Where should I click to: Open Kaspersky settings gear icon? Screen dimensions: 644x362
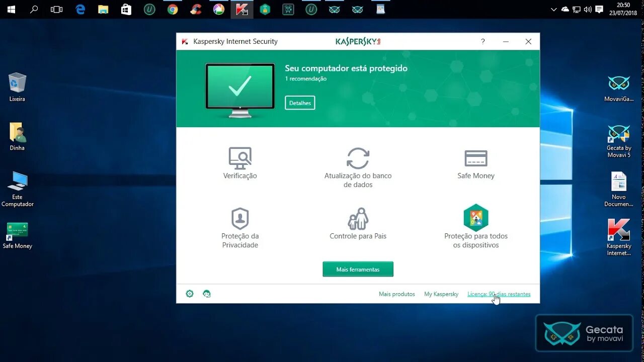tap(190, 294)
